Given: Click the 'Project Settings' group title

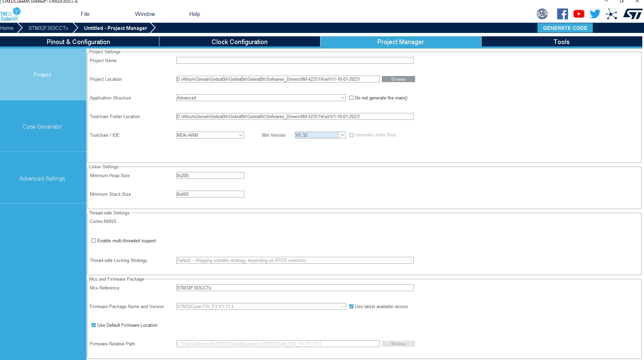Looking at the screenshot, I should pos(105,52).
